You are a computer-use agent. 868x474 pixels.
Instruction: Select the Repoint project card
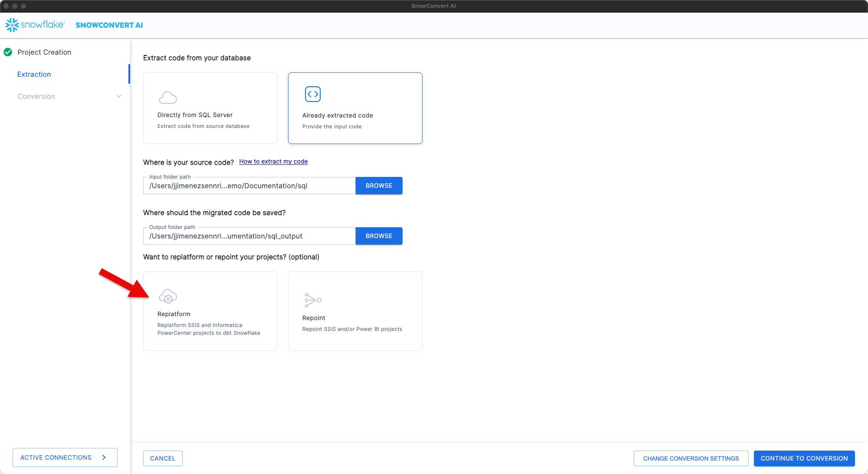[355, 311]
